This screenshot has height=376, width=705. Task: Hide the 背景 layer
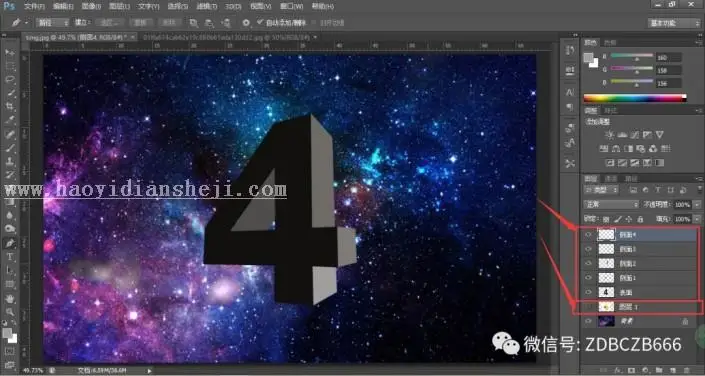click(x=588, y=321)
